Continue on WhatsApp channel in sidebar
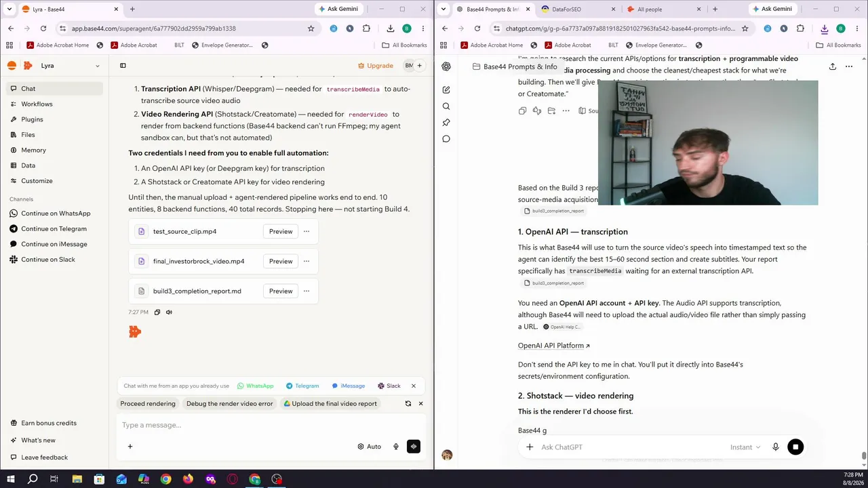Screen dimensions: 868x488 pyautogui.click(x=54, y=213)
